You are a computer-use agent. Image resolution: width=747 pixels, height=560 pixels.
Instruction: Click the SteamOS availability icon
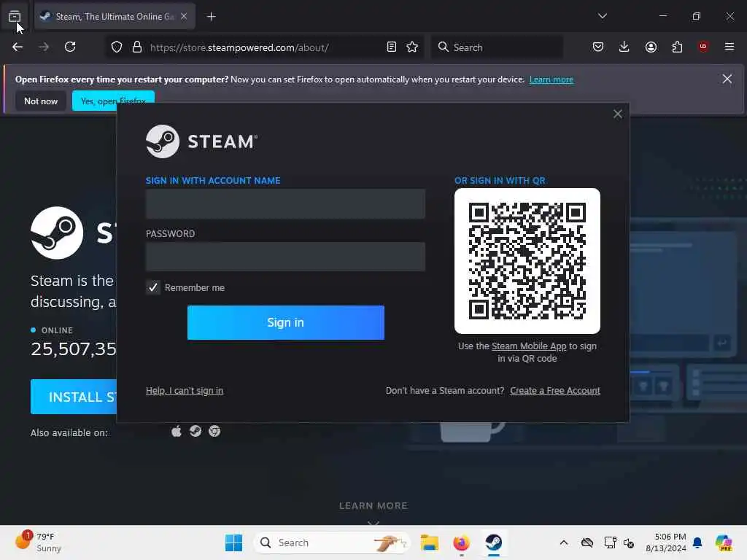coord(196,432)
